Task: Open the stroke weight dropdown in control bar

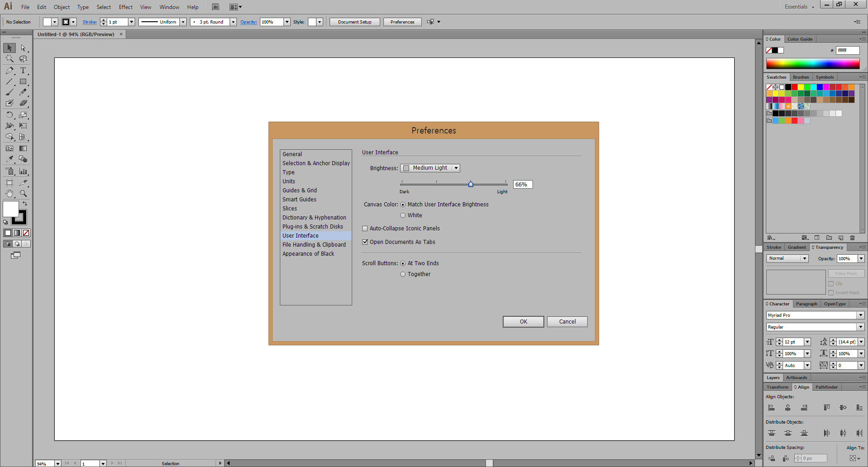Action: (132, 22)
